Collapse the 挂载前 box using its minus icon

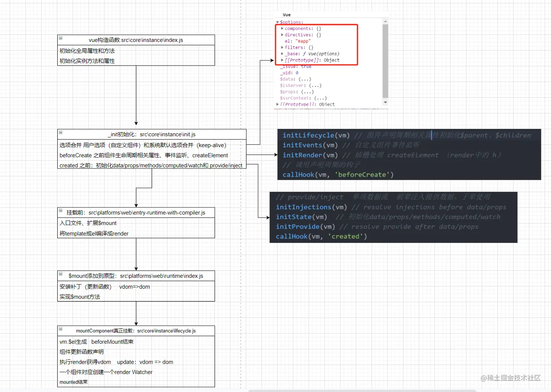point(60,210)
